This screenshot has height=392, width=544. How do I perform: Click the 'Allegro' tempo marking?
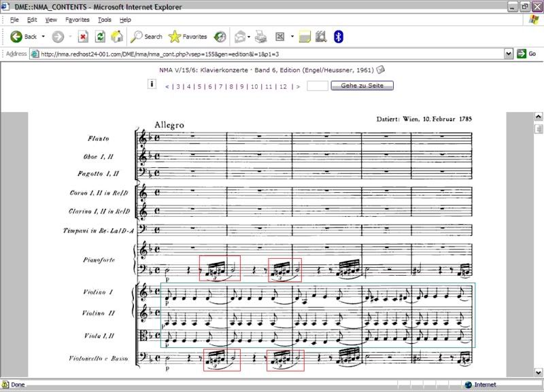coord(169,125)
